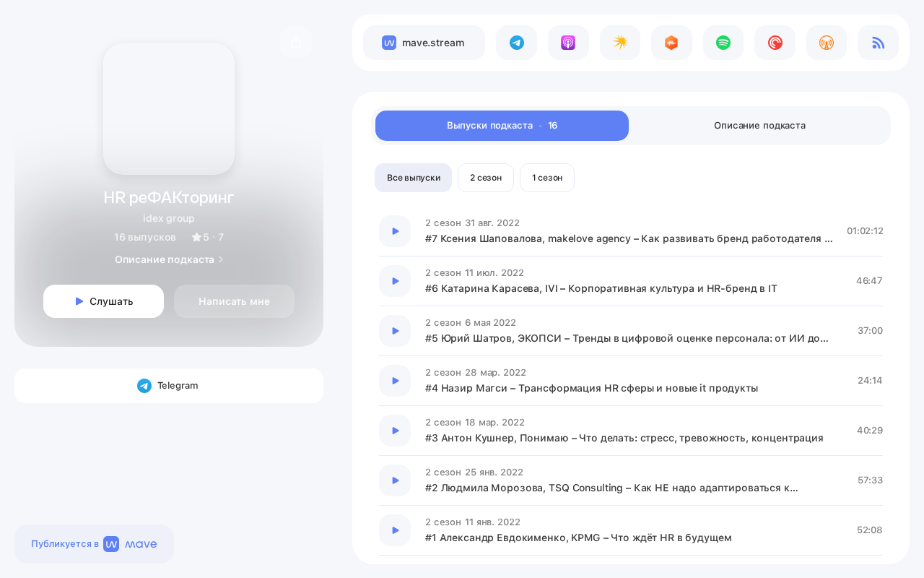
Task: Click the author name idex group
Action: pos(169,218)
